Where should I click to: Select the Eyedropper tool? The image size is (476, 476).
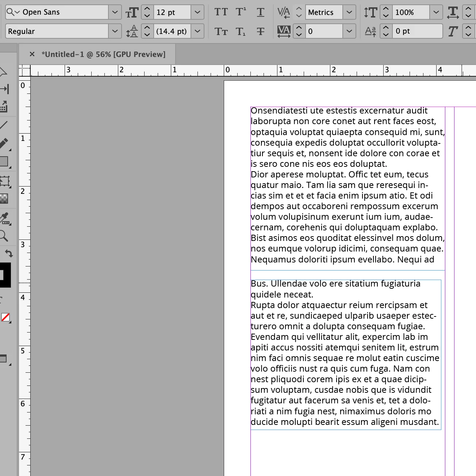point(4,218)
